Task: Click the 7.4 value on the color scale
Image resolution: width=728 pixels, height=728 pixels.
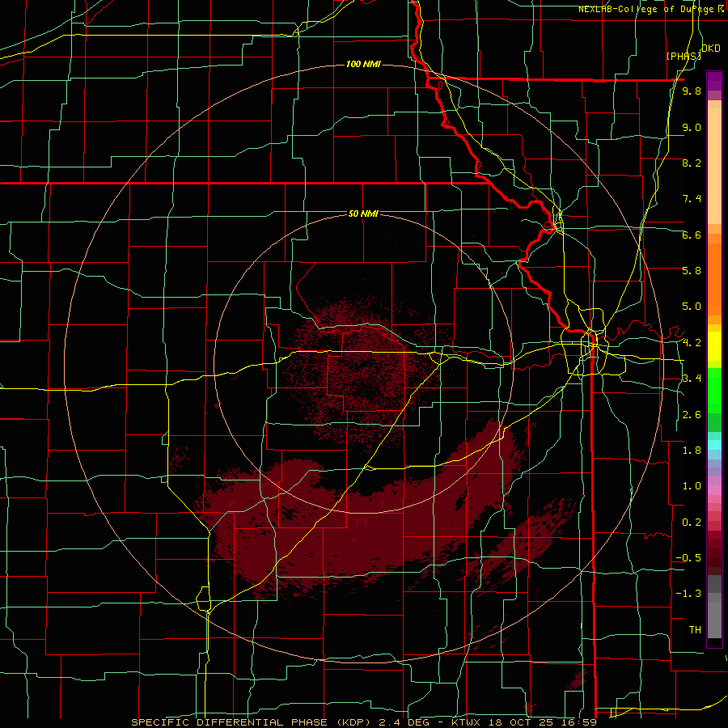Action: pos(692,199)
